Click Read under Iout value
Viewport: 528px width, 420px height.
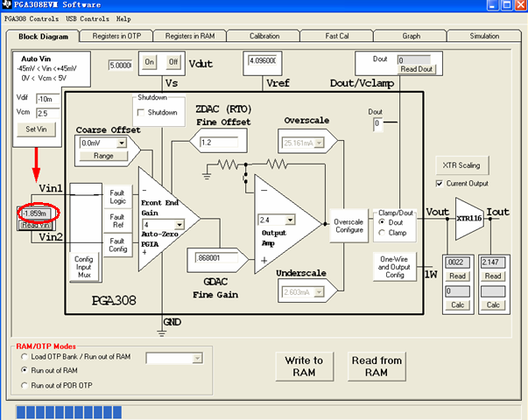493,276
